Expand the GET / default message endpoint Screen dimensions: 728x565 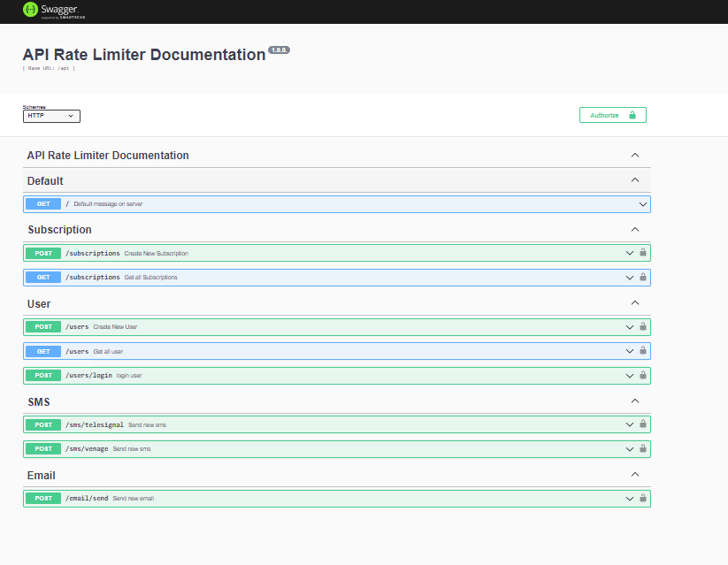(x=354, y=203)
